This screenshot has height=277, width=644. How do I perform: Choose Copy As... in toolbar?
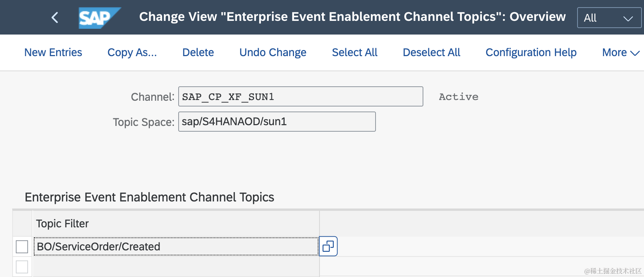pyautogui.click(x=132, y=53)
